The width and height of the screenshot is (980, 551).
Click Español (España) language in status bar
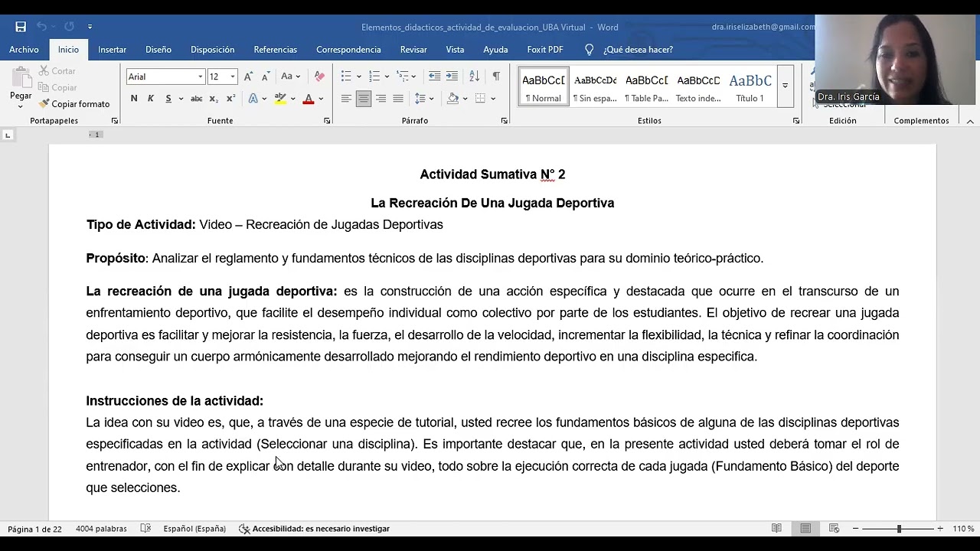click(194, 528)
